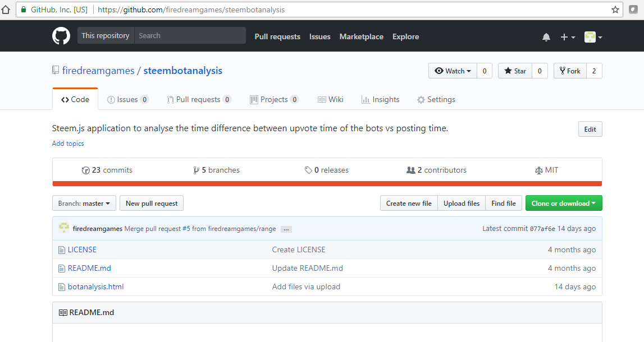This screenshot has height=342, width=644.
Task: Click the GitHub, Inc. security lock icon
Action: click(x=24, y=10)
